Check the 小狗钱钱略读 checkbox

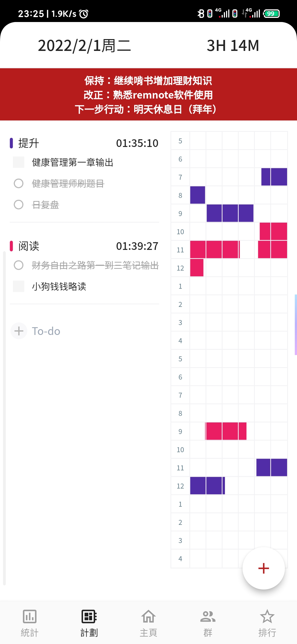pos(19,286)
